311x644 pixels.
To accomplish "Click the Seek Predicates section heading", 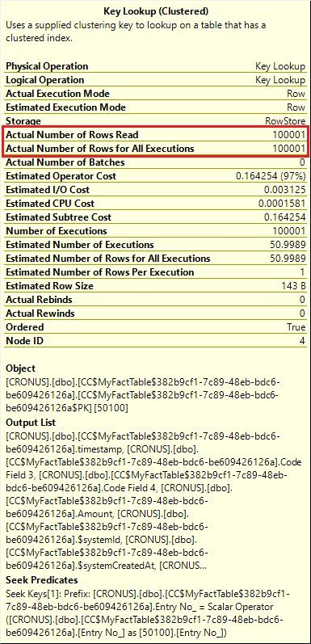I will (41, 580).
